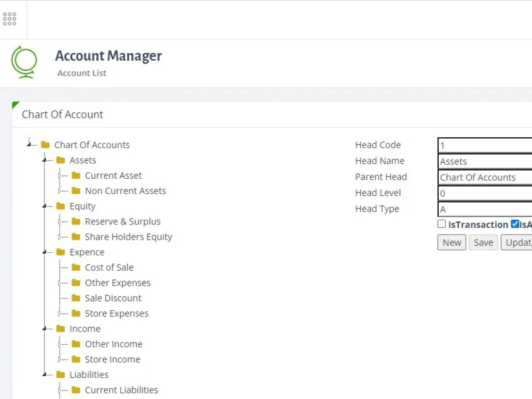Collapse the Assets tree node
Screen dimensions: 532x399
(45, 160)
